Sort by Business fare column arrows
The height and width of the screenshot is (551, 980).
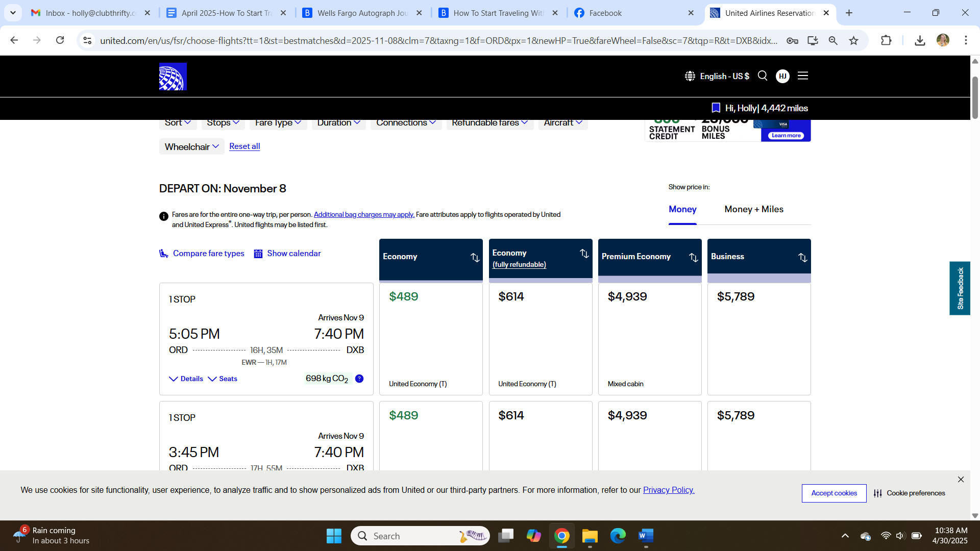[802, 258]
